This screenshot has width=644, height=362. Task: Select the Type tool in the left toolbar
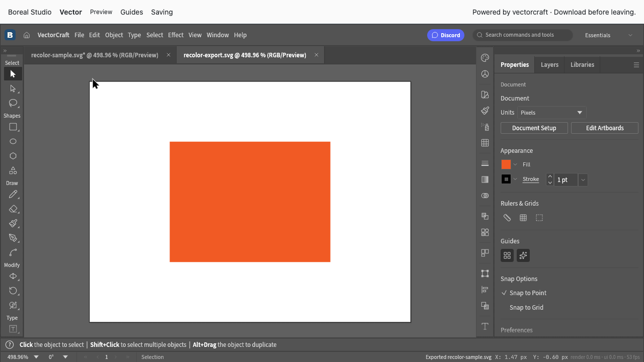click(x=13, y=329)
